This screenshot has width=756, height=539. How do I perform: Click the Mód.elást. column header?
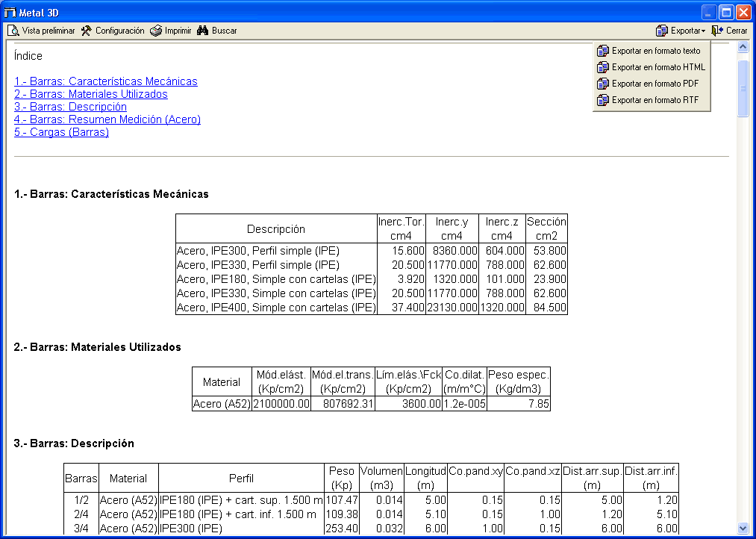(x=281, y=381)
